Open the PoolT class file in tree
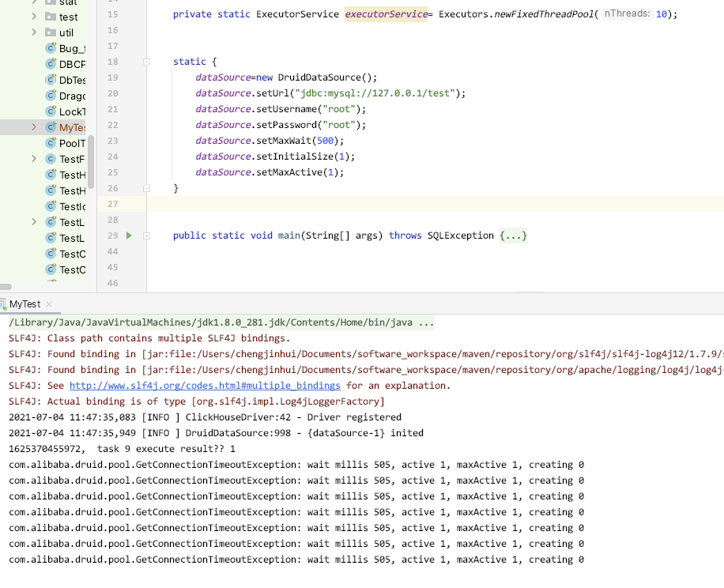The height and width of the screenshot is (588, 724). pyautogui.click(x=72, y=143)
